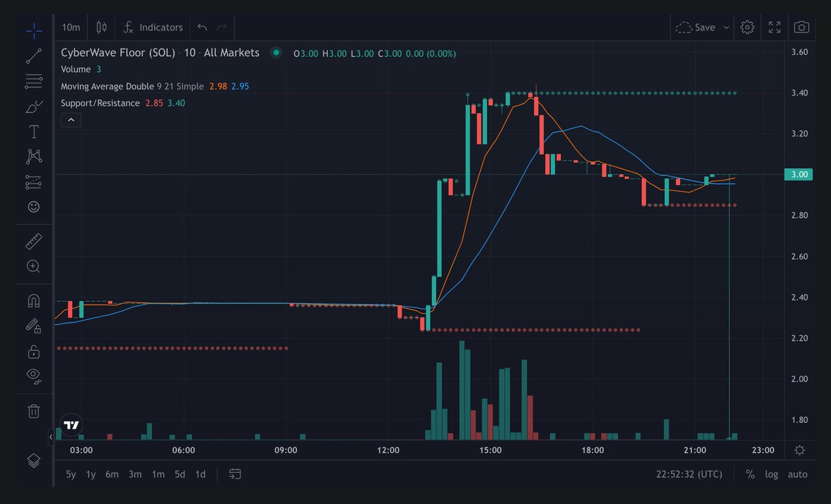The height and width of the screenshot is (504, 831).
Task: Click the CyberWave Floor (SOL) symbol title
Action: (x=120, y=53)
